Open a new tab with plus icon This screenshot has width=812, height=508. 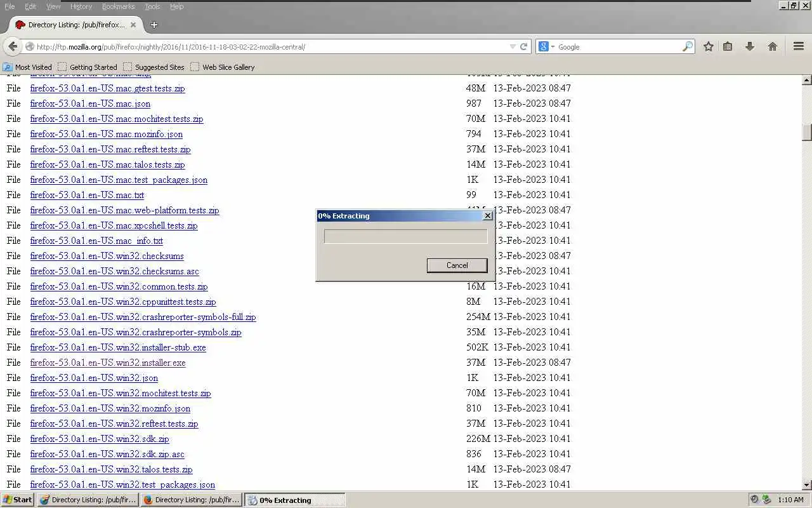(x=154, y=25)
